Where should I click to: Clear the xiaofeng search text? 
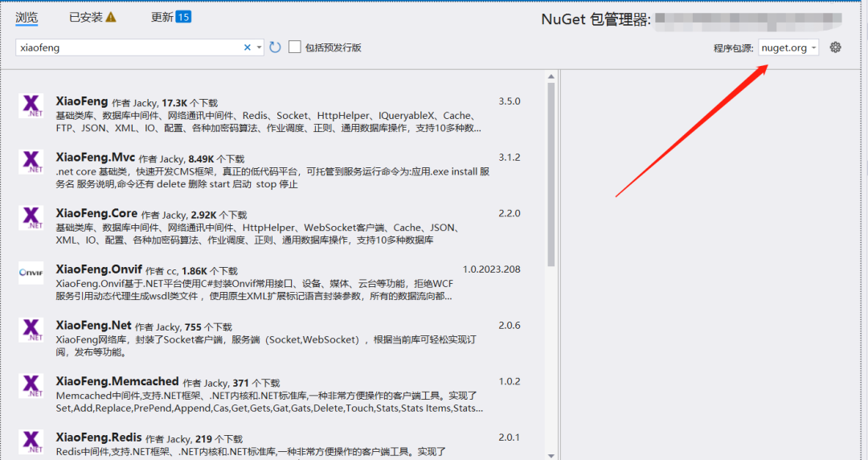tap(248, 47)
